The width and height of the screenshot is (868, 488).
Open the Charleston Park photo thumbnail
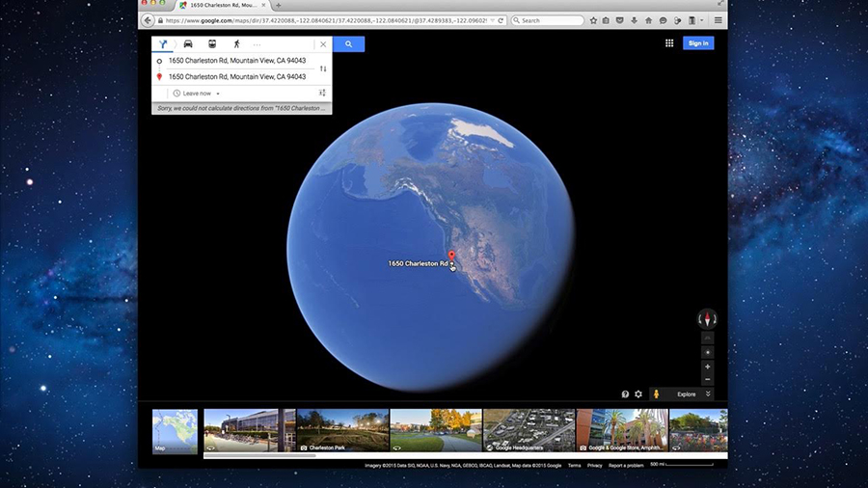pos(343,430)
